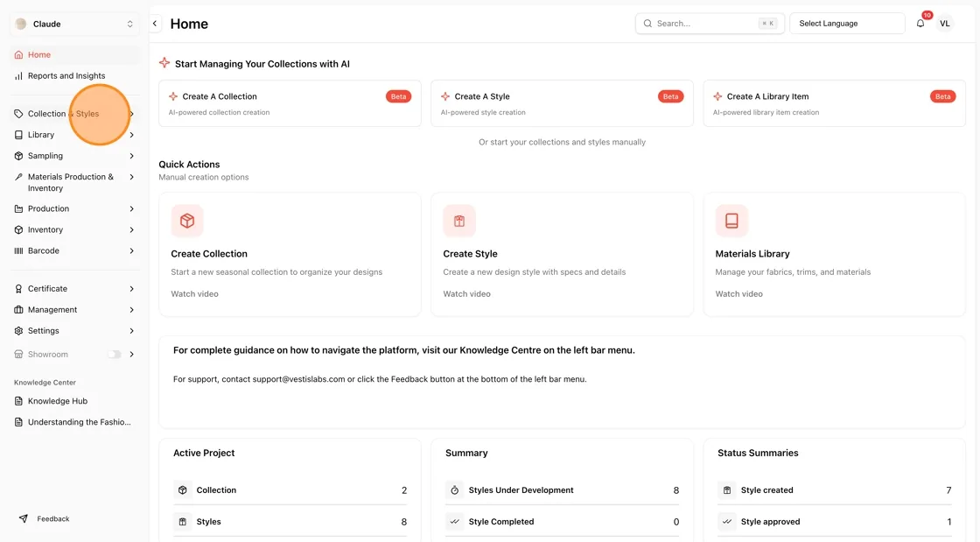Go to Home in the sidebar
The image size is (980, 542).
[74, 55]
